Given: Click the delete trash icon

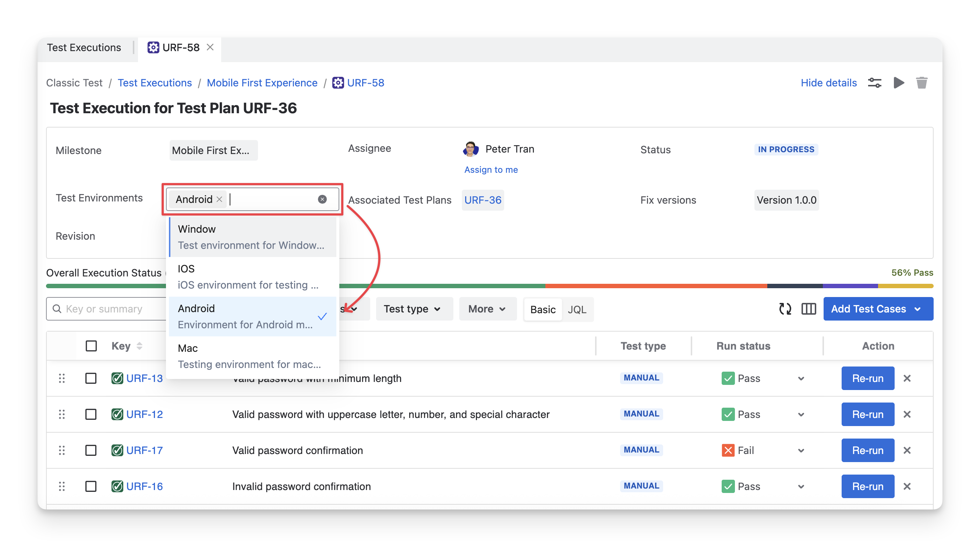Looking at the screenshot, I should point(921,82).
